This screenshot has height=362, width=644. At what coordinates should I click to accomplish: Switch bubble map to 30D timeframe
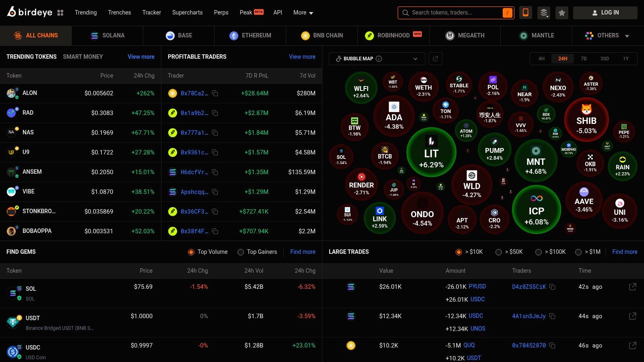click(605, 59)
